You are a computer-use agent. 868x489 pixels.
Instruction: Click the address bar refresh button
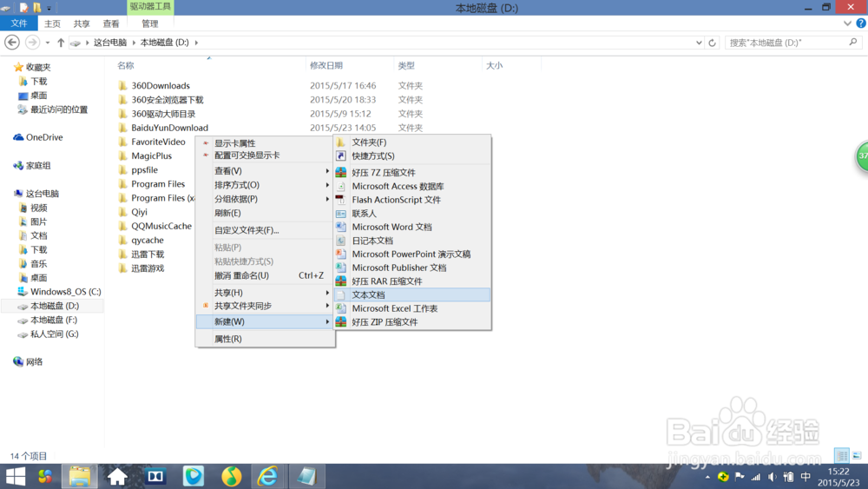coord(713,43)
